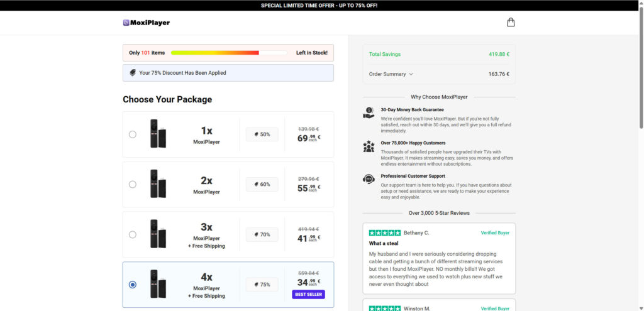Open the shopping bag cart icon
Image resolution: width=644 pixels, height=311 pixels.
(x=511, y=23)
